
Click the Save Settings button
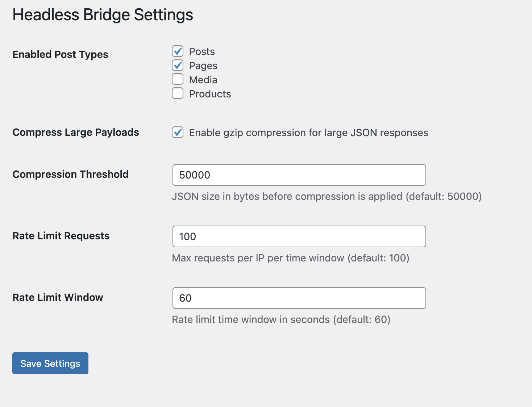coord(50,363)
